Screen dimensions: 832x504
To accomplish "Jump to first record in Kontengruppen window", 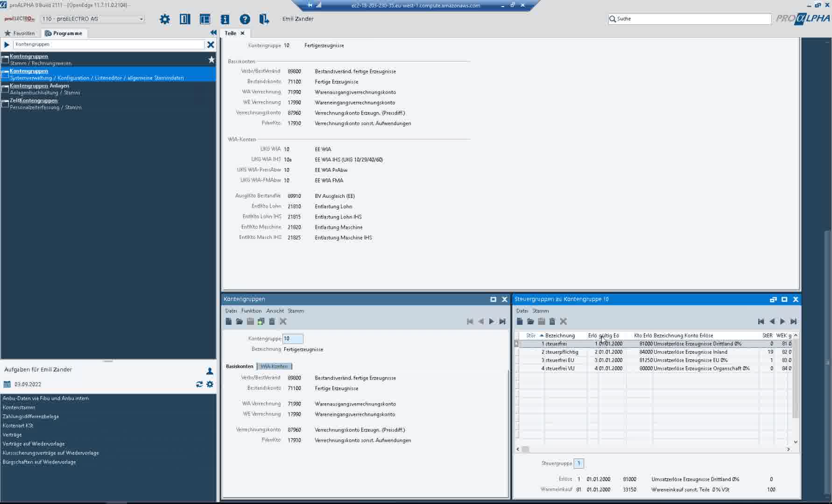I will [470, 322].
